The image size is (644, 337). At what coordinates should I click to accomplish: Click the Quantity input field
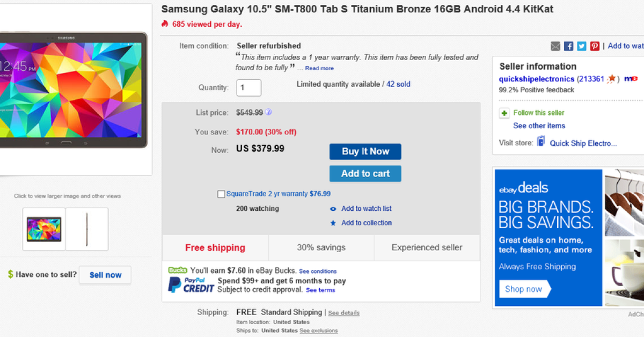(248, 87)
